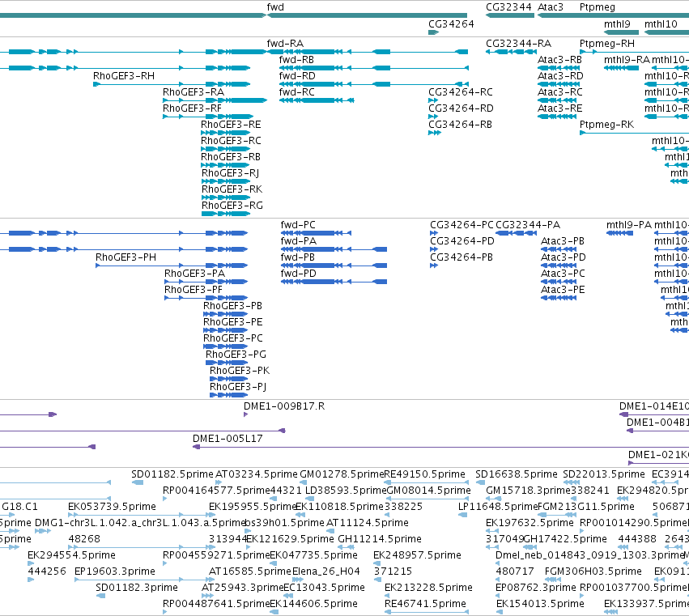Click the Ptpmeg-RH transcript label
This screenshot has width=689, height=616.
[607, 44]
